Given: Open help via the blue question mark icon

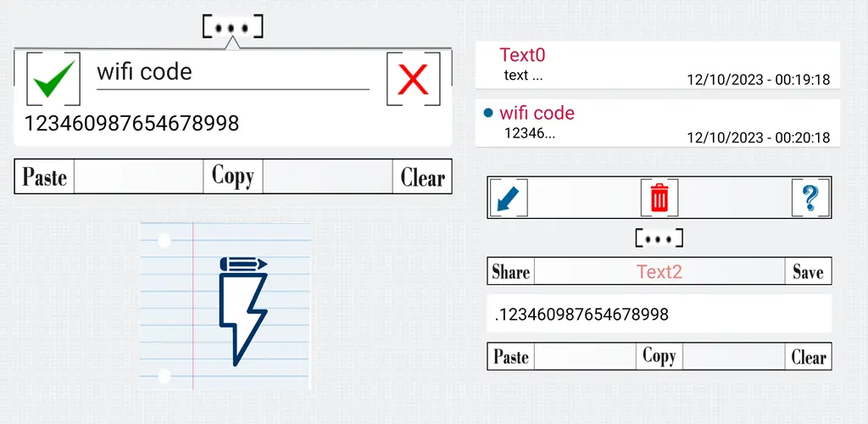Looking at the screenshot, I should tap(811, 198).
